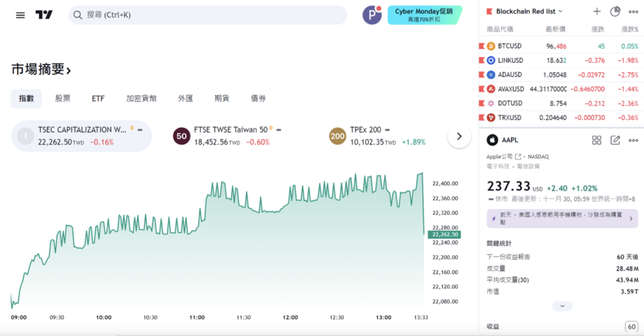644x336 pixels.
Task: Click the FTSE 50 index badge icon
Action: click(x=182, y=136)
